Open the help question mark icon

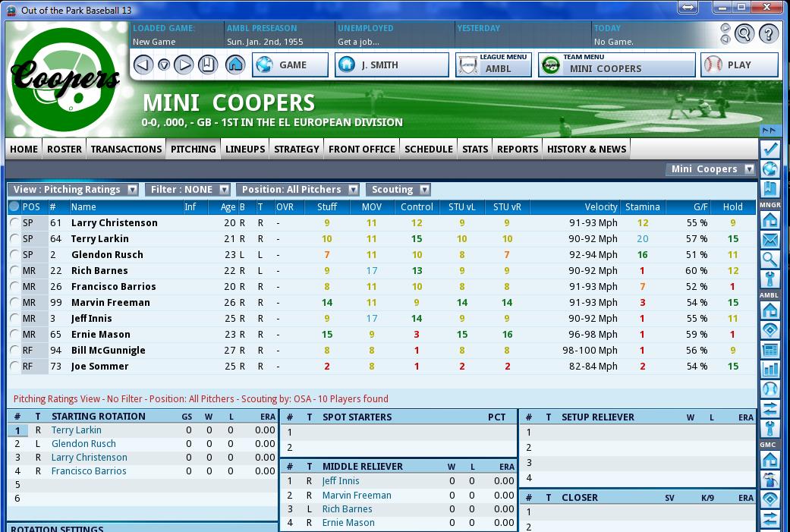(x=768, y=33)
